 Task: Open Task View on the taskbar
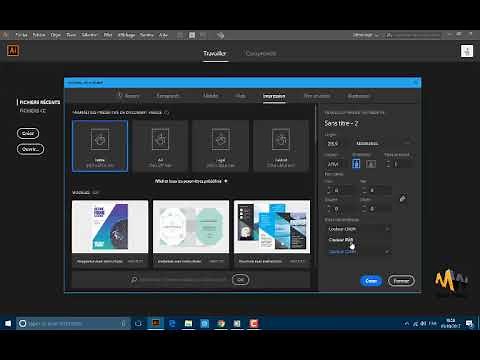point(138,323)
